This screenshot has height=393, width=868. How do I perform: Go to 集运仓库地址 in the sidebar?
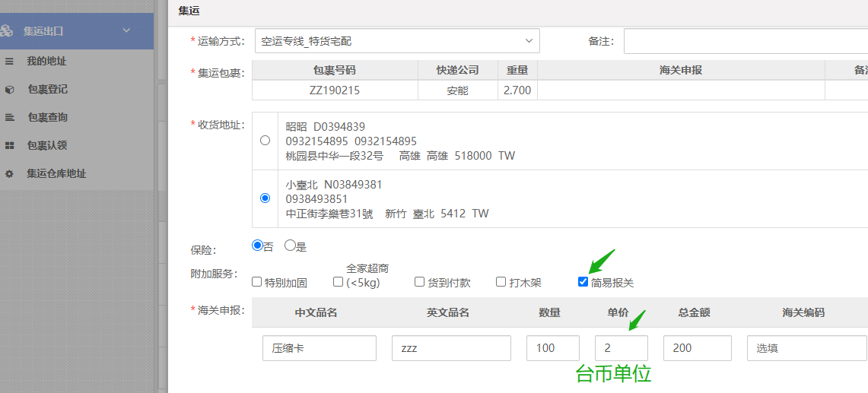pos(56,173)
